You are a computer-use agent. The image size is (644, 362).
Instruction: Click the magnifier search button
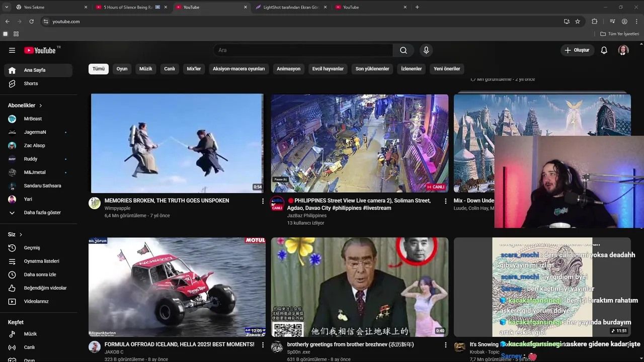(x=404, y=50)
